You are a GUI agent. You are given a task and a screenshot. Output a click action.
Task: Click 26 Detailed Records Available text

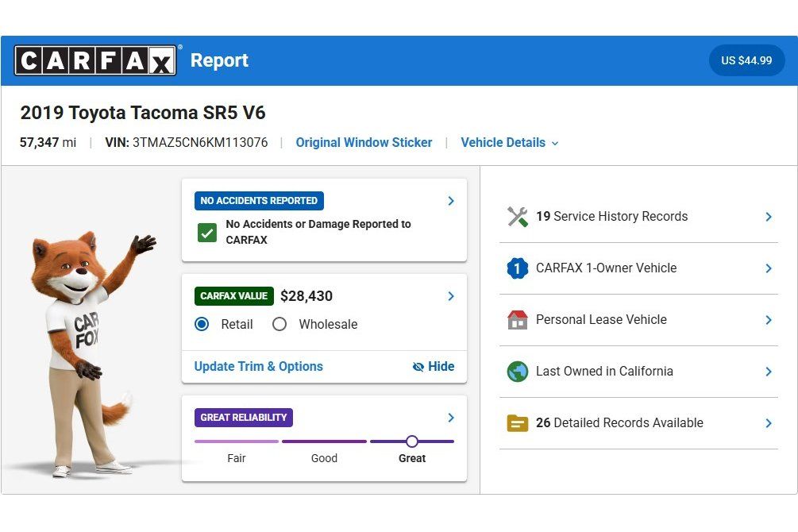(x=619, y=423)
